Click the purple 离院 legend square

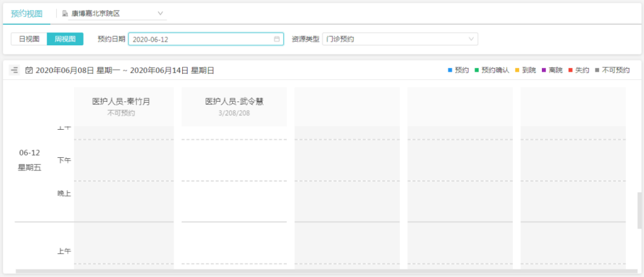pos(544,70)
